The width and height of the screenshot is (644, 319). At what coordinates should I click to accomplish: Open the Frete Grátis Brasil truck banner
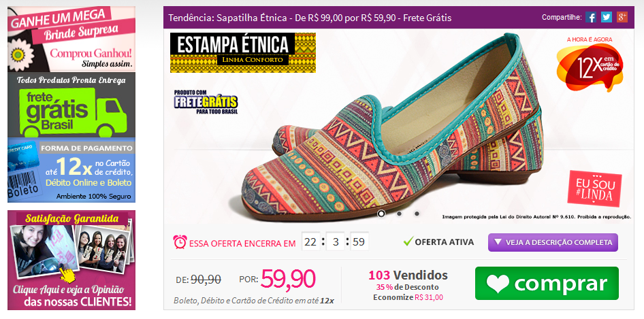pos(71,105)
